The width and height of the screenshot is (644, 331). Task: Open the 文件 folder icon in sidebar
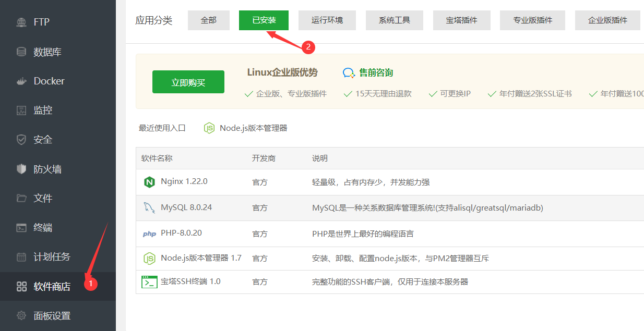coord(21,198)
